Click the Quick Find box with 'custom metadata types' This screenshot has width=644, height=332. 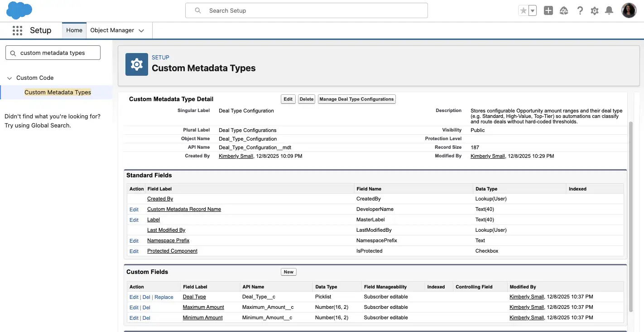[53, 53]
